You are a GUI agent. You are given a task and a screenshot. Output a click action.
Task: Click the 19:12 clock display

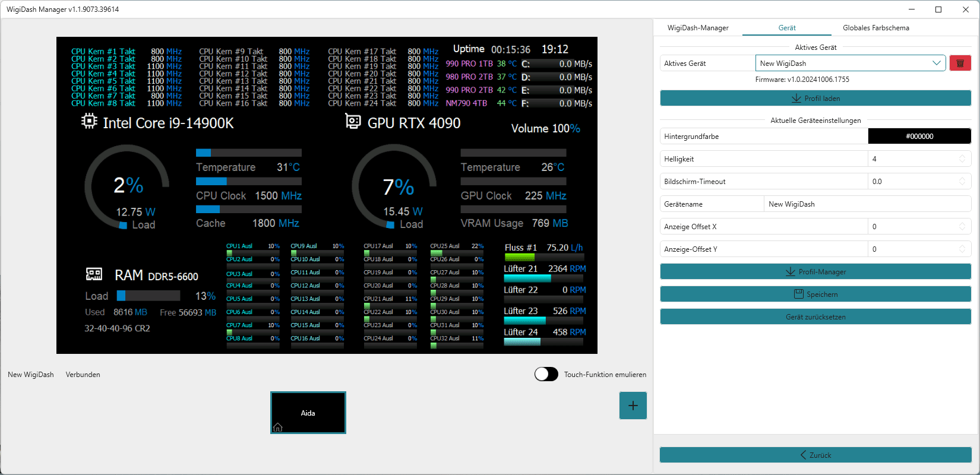(555, 49)
